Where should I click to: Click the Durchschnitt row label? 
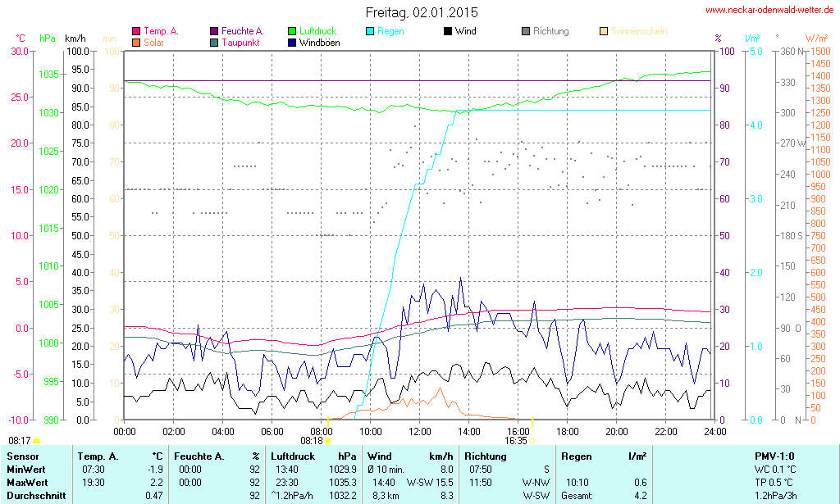pyautogui.click(x=34, y=496)
